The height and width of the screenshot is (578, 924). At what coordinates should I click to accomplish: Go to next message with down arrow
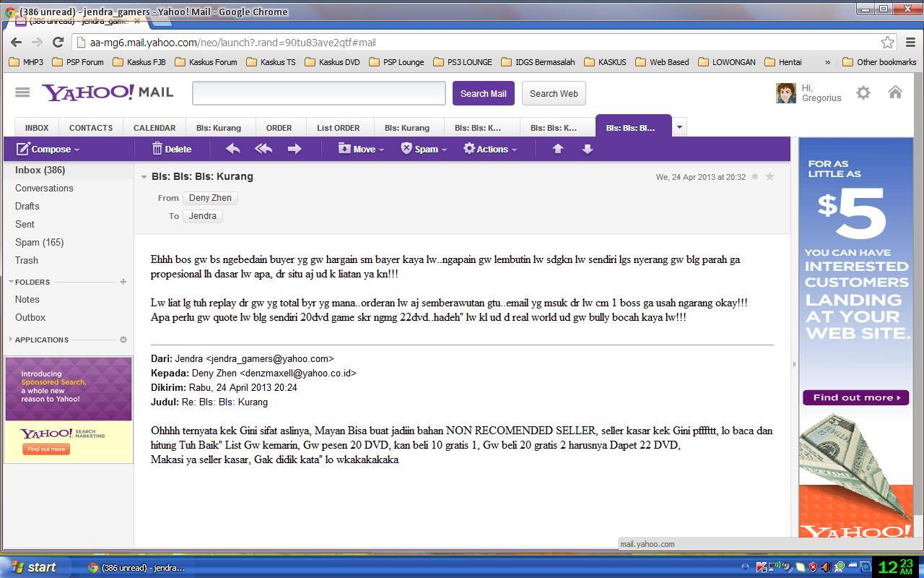tap(587, 149)
